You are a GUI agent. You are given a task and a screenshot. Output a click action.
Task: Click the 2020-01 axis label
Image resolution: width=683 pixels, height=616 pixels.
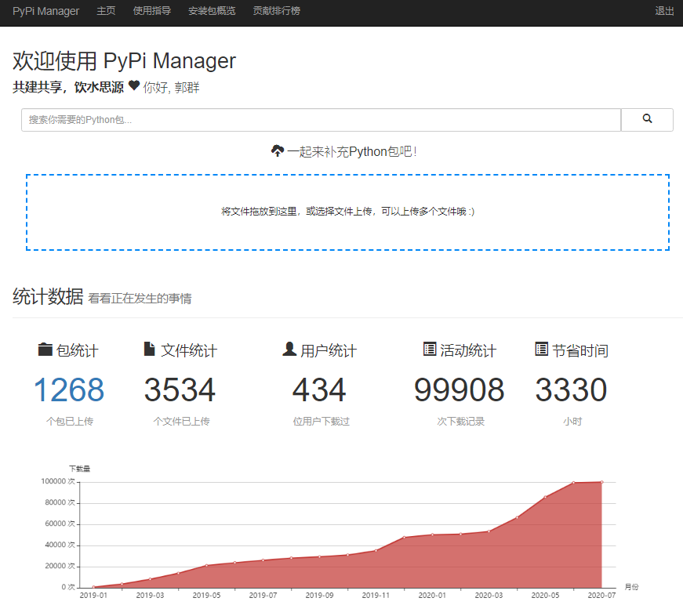pyautogui.click(x=432, y=595)
